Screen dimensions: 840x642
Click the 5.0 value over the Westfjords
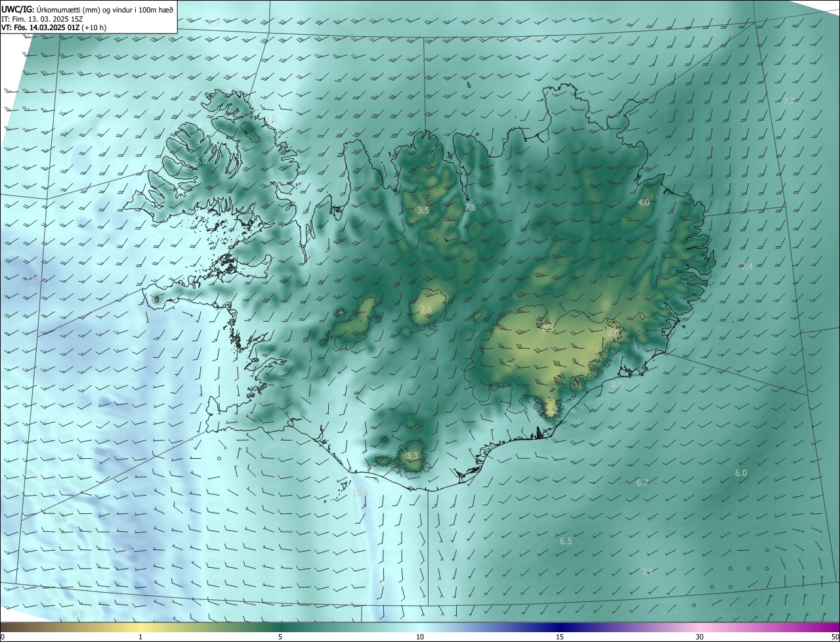[x=201, y=160]
